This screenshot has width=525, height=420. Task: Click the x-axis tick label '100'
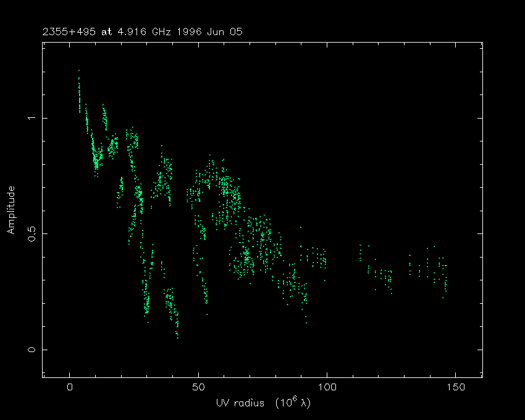click(327, 387)
